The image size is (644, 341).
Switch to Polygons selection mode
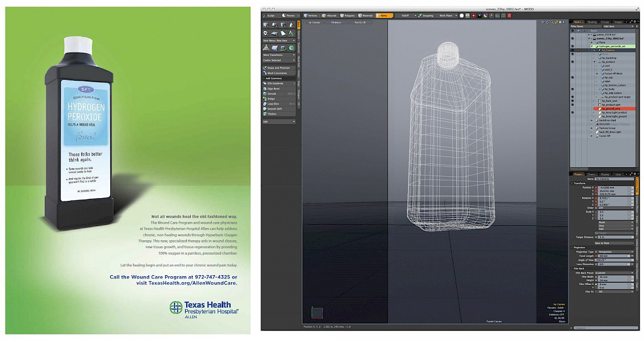(x=347, y=15)
